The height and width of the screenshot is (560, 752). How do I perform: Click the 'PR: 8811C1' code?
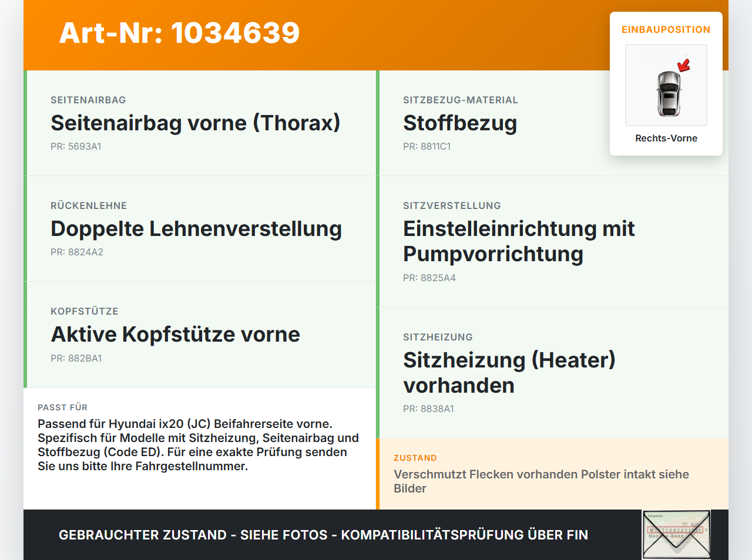pos(427,147)
